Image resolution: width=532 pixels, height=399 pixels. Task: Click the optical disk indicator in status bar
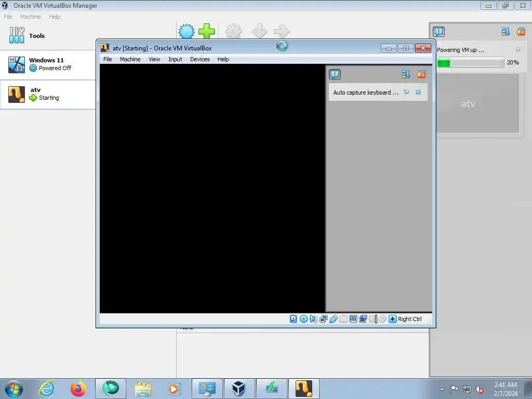point(303,319)
